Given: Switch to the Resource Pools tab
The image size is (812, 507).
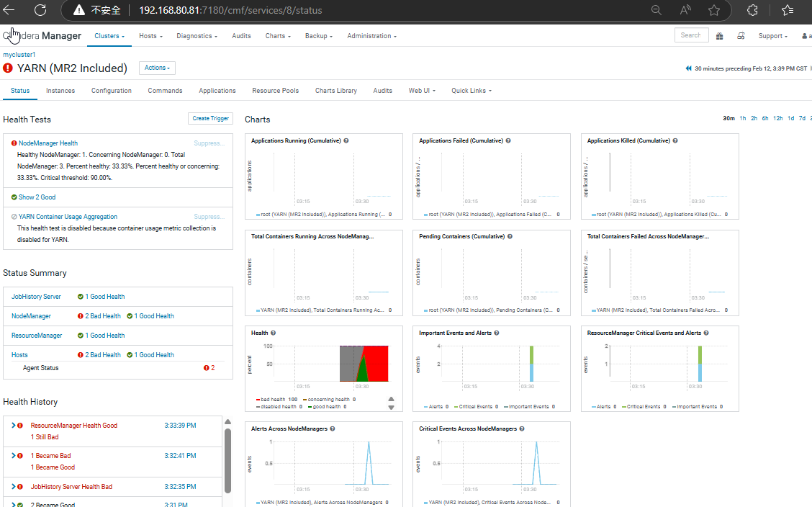Looking at the screenshot, I should [x=276, y=90].
